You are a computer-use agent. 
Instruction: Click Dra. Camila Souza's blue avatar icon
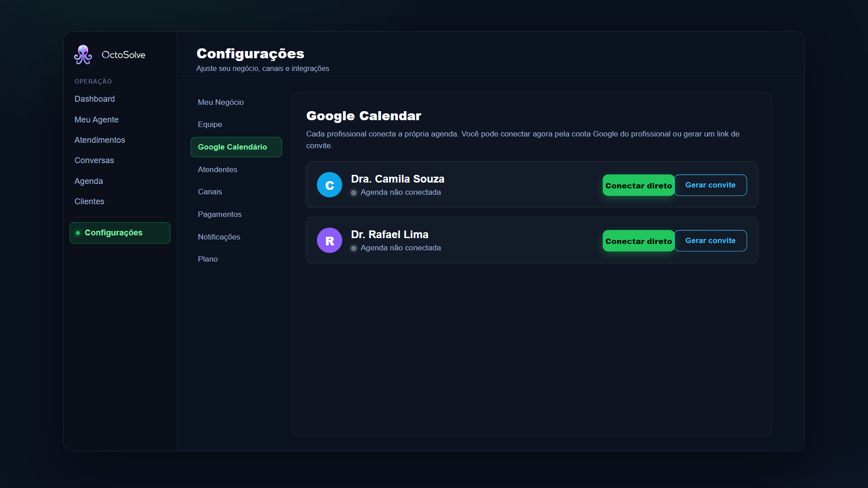point(330,185)
